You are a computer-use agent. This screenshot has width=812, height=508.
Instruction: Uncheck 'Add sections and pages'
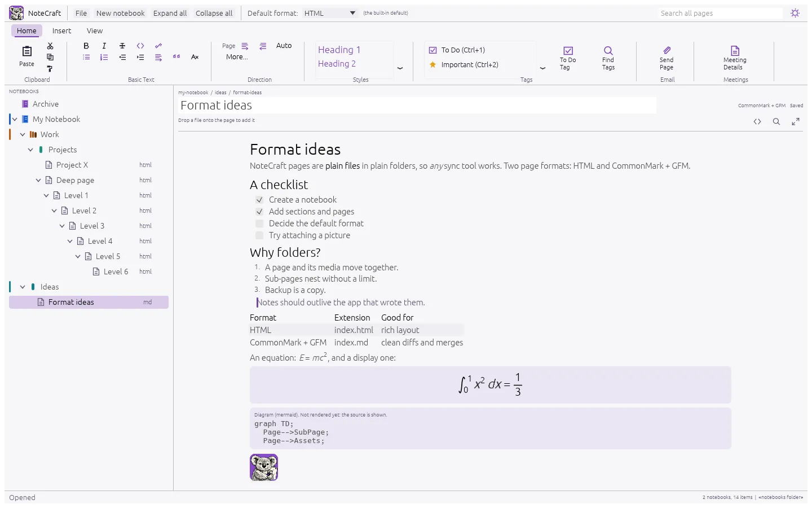tap(259, 212)
